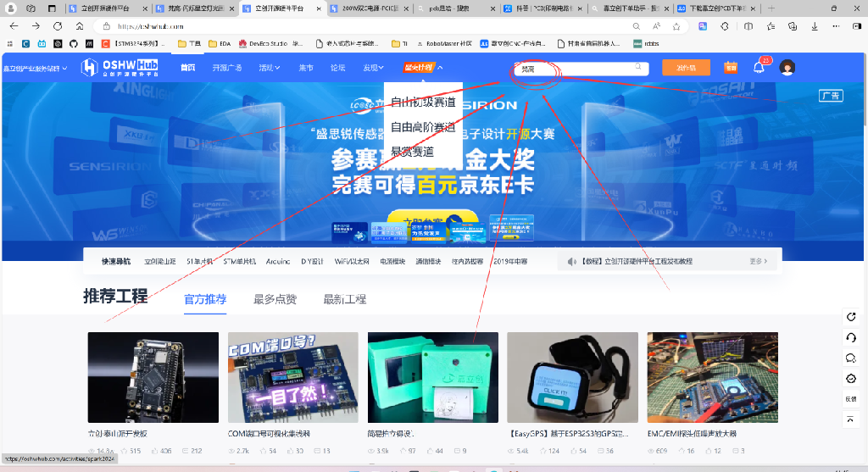The width and height of the screenshot is (868, 472).
Task: Click the browser forward arrow
Action: tap(36, 26)
